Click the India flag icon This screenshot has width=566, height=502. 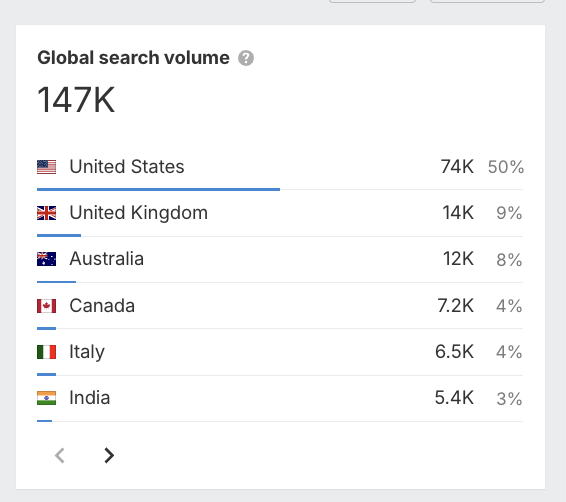point(47,398)
